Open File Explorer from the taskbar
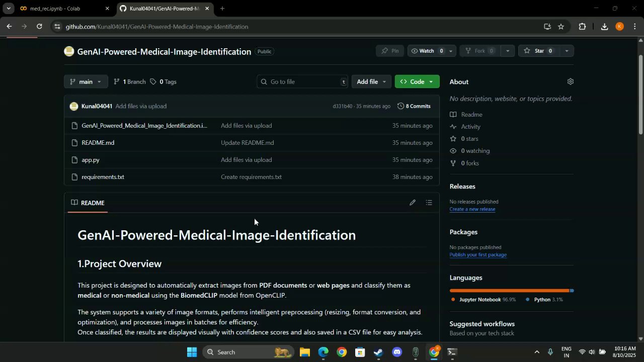 [x=305, y=352]
